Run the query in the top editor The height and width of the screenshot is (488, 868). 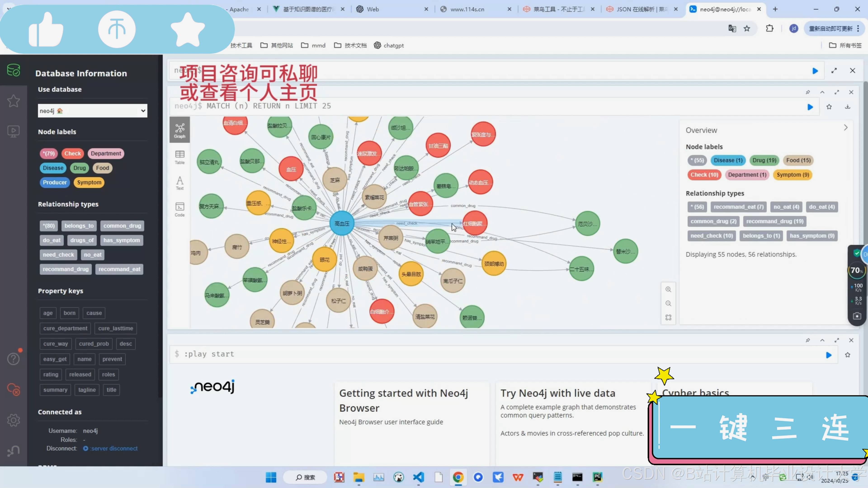pos(815,71)
